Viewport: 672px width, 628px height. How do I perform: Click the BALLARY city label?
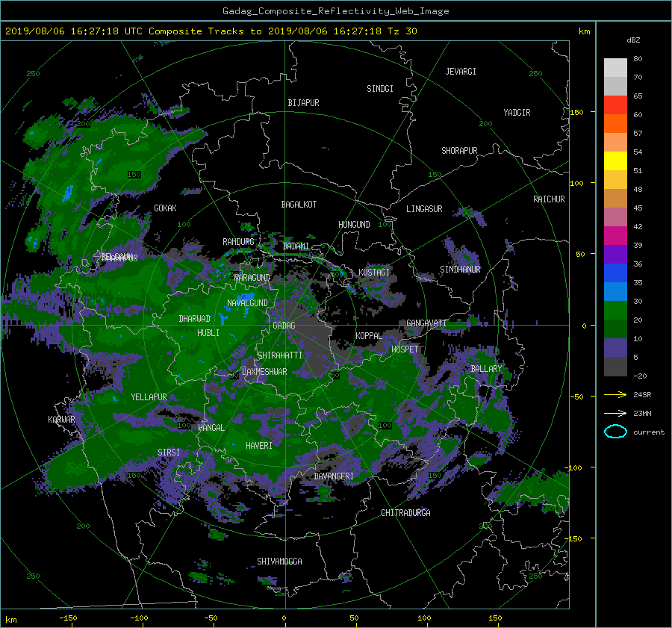point(486,369)
